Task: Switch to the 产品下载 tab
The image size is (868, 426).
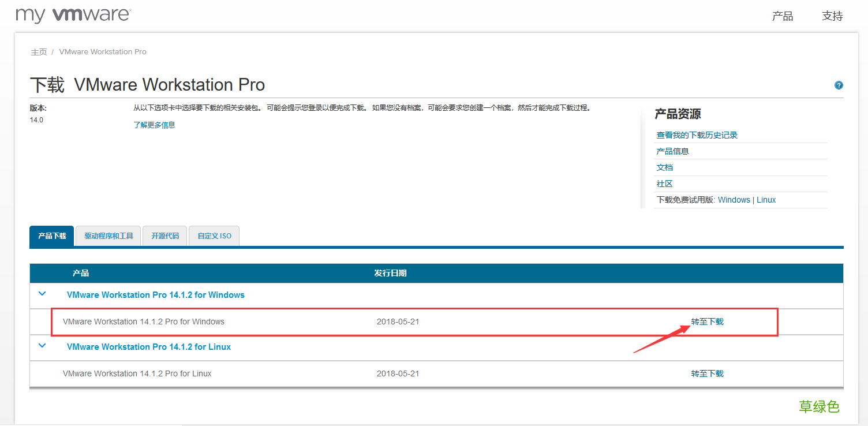Action: 51,236
